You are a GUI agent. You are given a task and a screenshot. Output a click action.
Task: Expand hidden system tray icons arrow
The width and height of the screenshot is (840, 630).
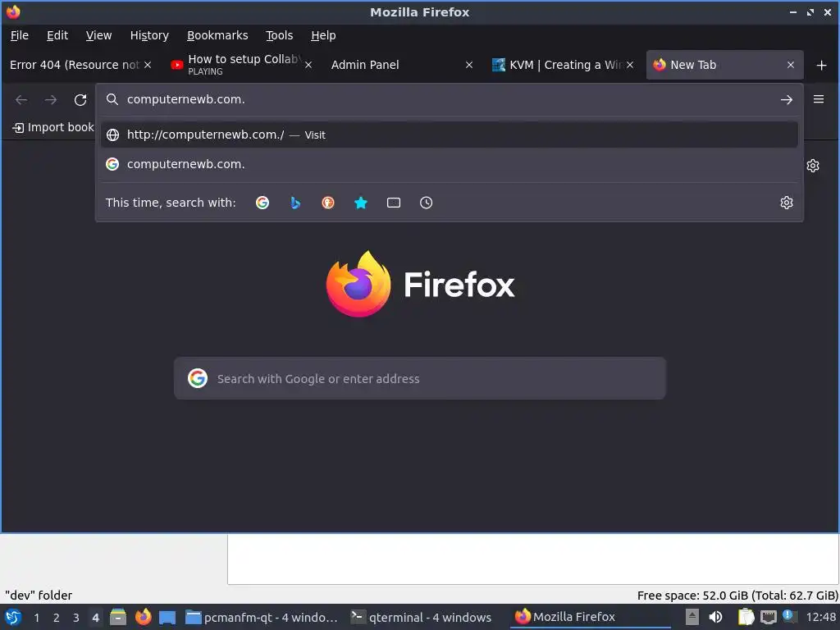tap(692, 617)
